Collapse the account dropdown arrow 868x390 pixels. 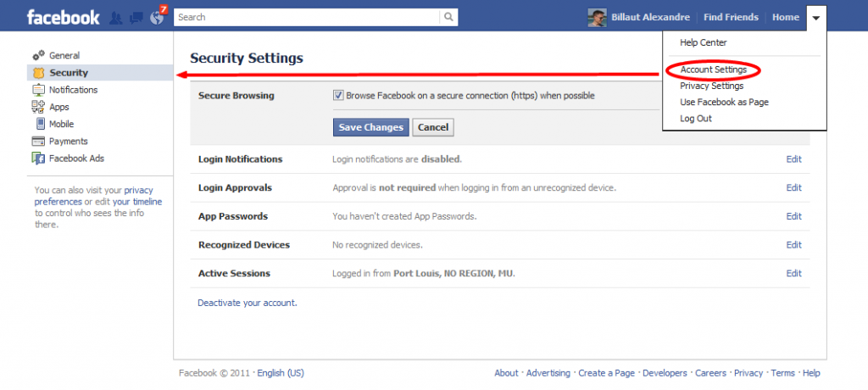[x=815, y=18]
